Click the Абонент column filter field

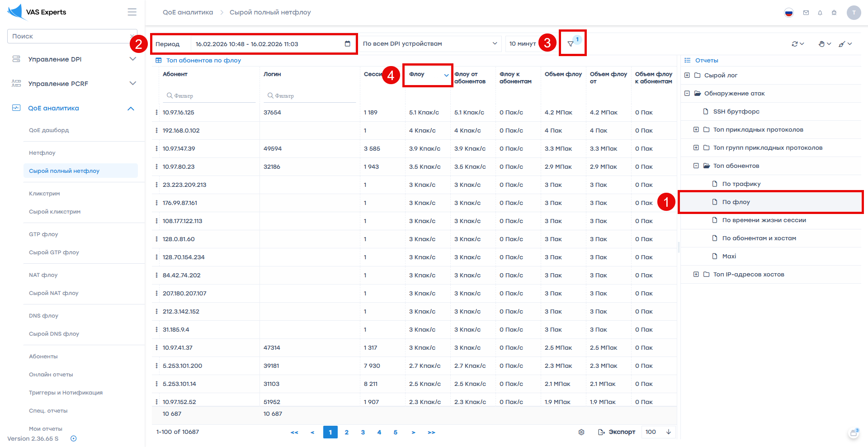pyautogui.click(x=209, y=96)
